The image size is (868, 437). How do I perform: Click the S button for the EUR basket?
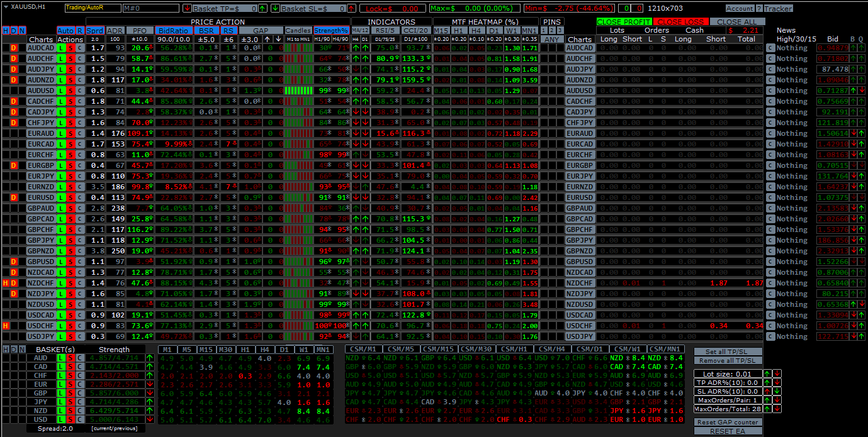[x=70, y=384]
